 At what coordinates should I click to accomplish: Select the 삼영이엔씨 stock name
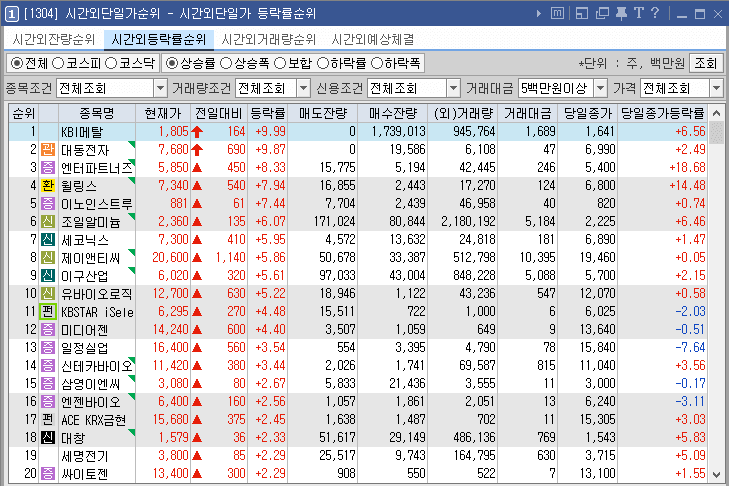pyautogui.click(x=91, y=384)
